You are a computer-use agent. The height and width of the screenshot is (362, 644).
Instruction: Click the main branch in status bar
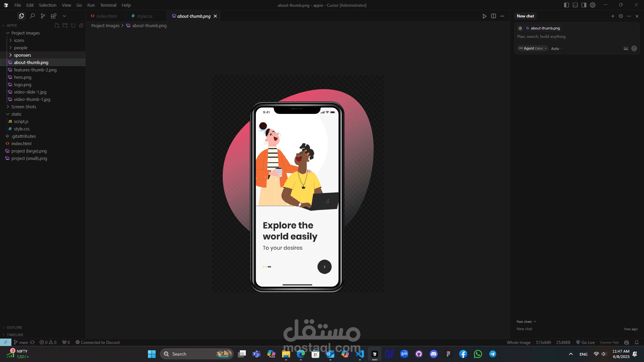tap(23, 342)
